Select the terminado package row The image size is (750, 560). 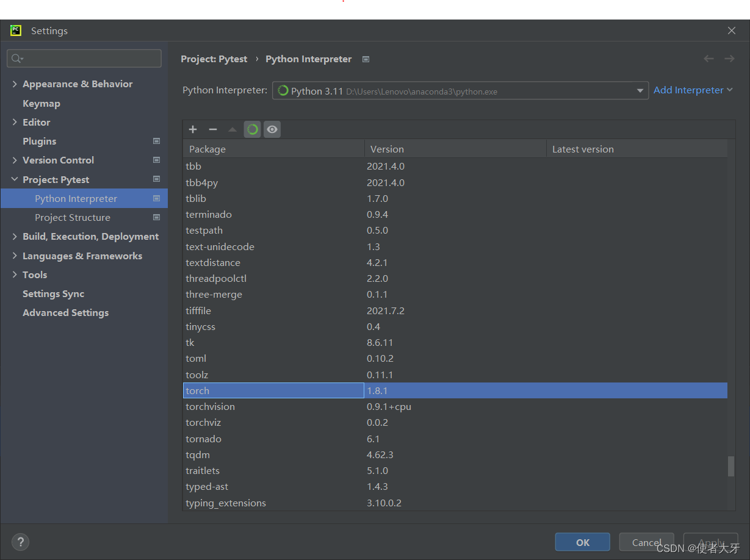point(455,214)
